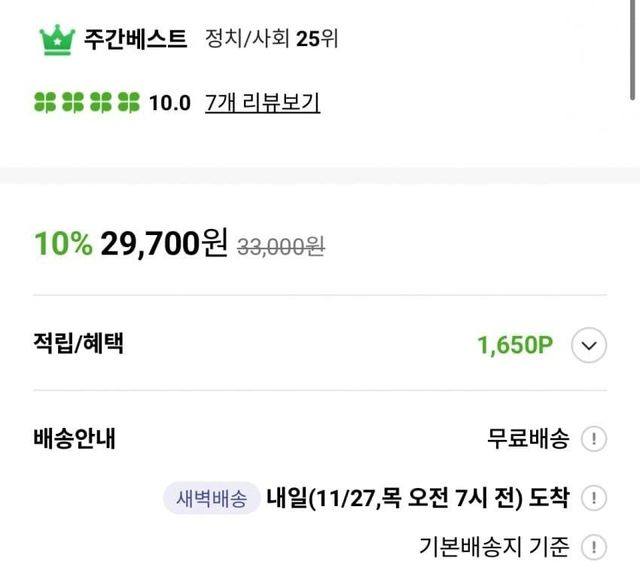Click the third clover rating icon
Image resolution: width=640 pixels, height=568 pixels.
[100, 102]
